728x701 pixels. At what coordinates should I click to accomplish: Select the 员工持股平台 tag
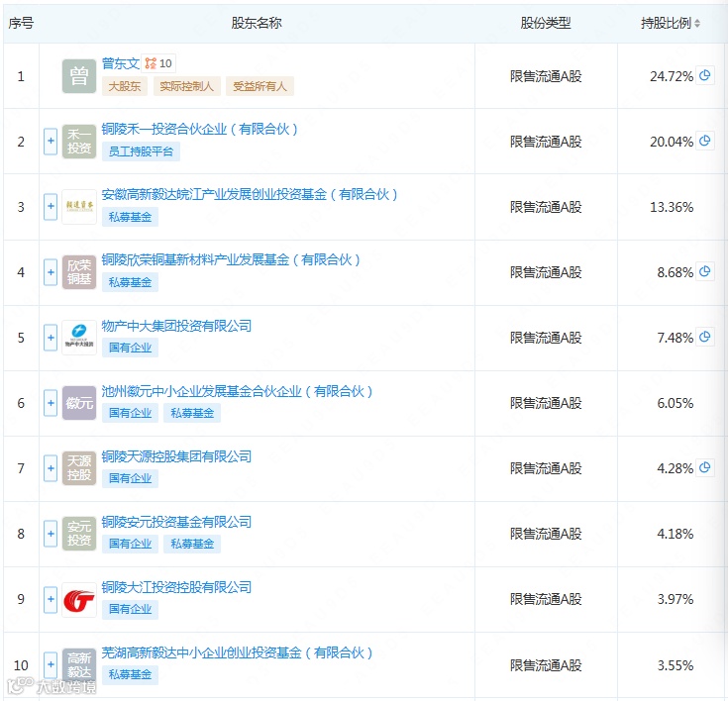[141, 151]
